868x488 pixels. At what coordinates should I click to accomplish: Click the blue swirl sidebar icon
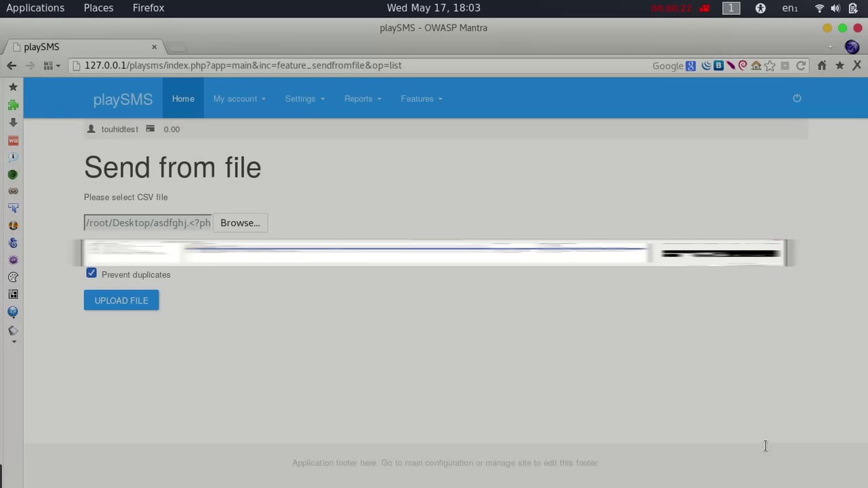(13, 243)
